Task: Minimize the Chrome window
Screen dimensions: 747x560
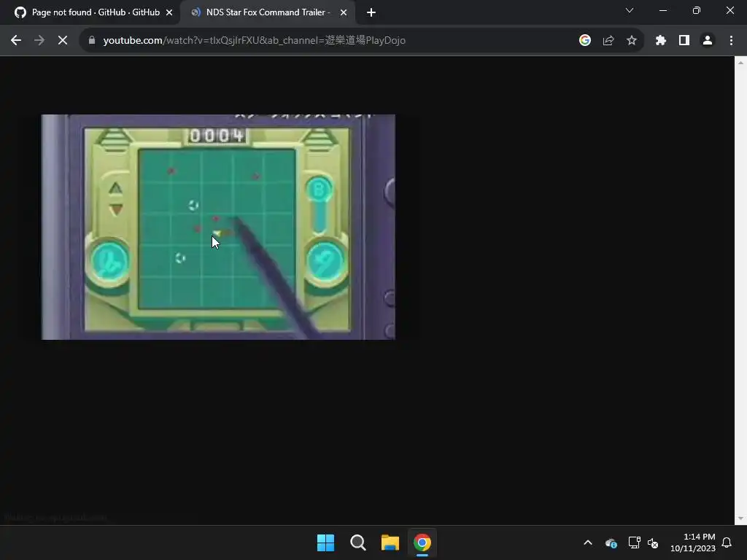Action: pyautogui.click(x=663, y=10)
